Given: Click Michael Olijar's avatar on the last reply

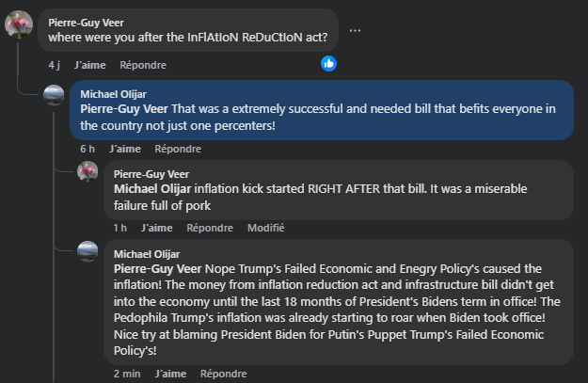Looking at the screenshot, I should pyautogui.click(x=87, y=251).
